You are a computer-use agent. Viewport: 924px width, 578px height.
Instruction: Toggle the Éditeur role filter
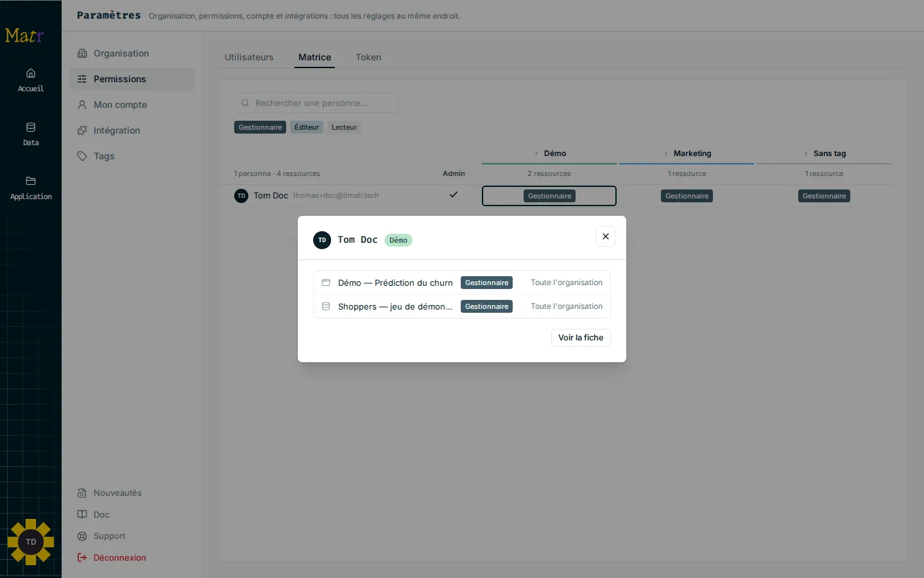click(307, 127)
